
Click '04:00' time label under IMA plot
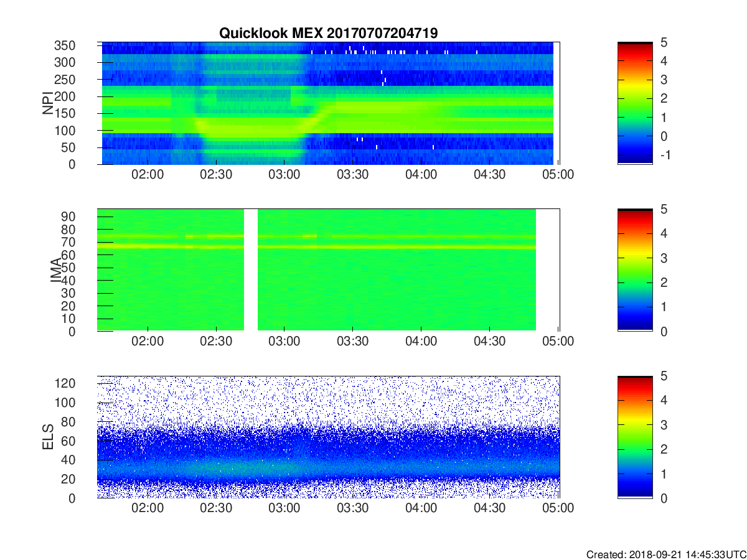pos(421,342)
